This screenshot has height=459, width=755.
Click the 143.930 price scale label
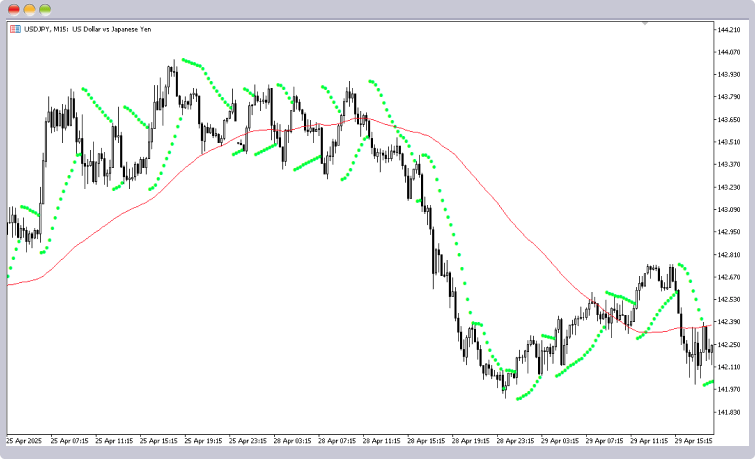pos(729,75)
